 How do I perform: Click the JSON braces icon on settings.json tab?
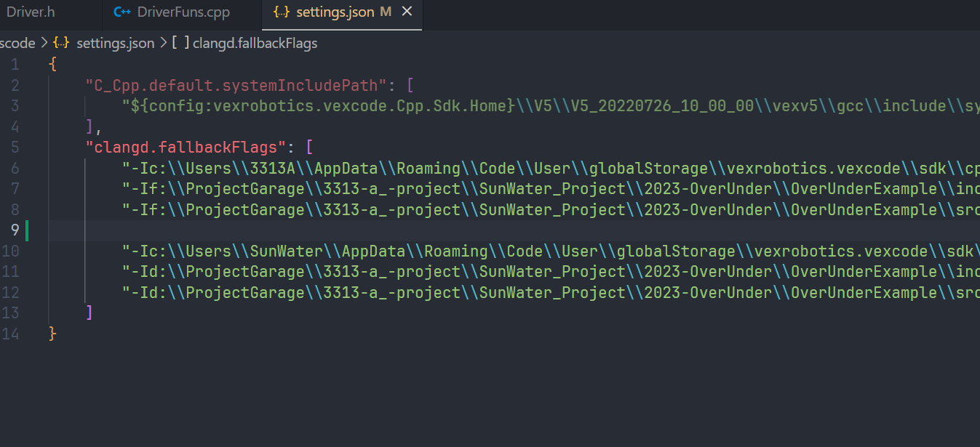282,12
